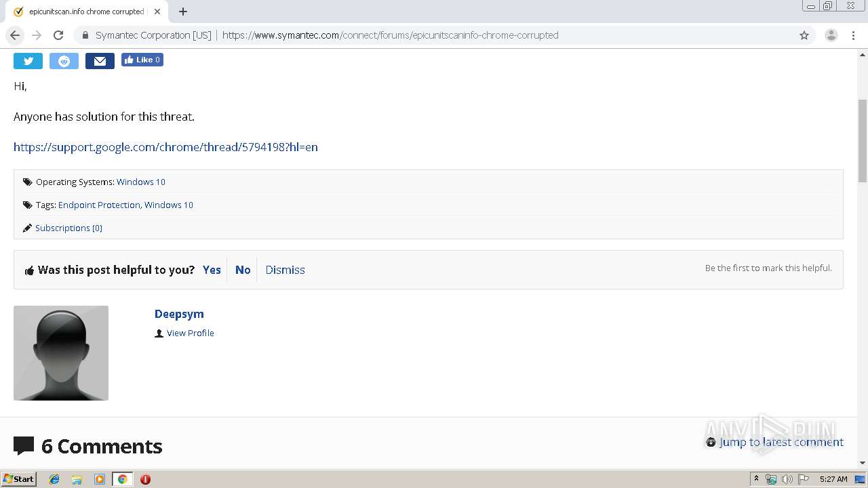The height and width of the screenshot is (488, 868).
Task: Show hidden system tray icons
Action: 756,479
